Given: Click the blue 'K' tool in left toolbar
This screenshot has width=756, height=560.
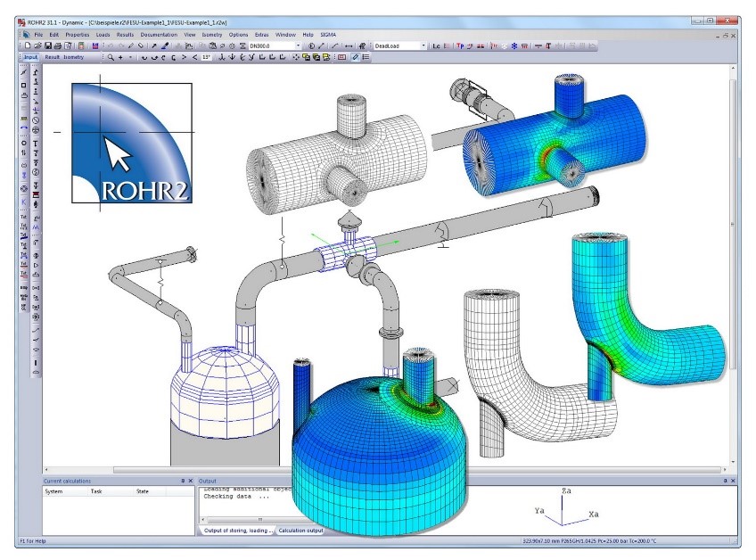Looking at the screenshot, I should (23, 202).
